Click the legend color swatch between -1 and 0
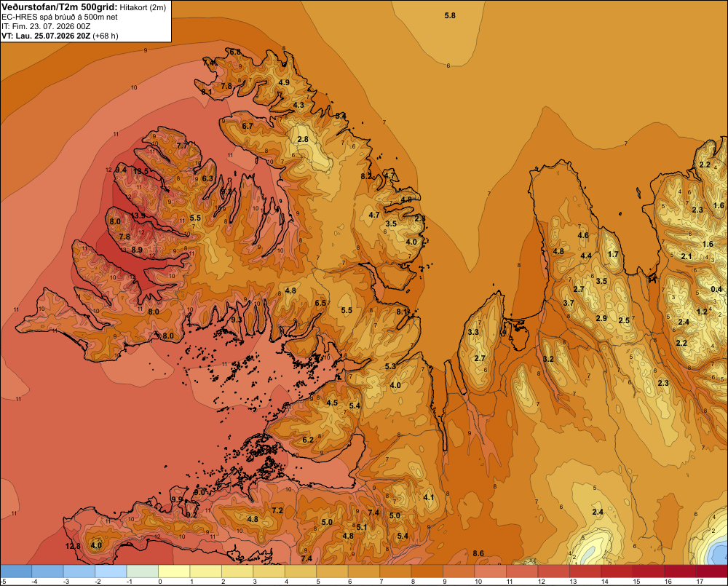728x586 pixels. pos(143,571)
